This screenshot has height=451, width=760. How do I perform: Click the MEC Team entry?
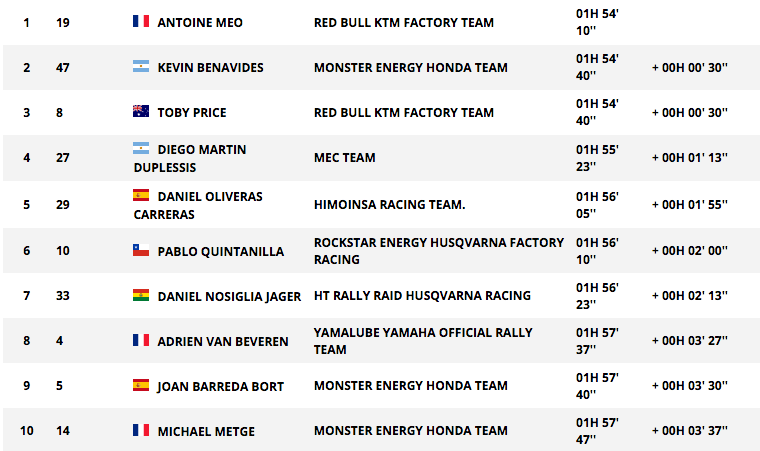[x=345, y=158]
